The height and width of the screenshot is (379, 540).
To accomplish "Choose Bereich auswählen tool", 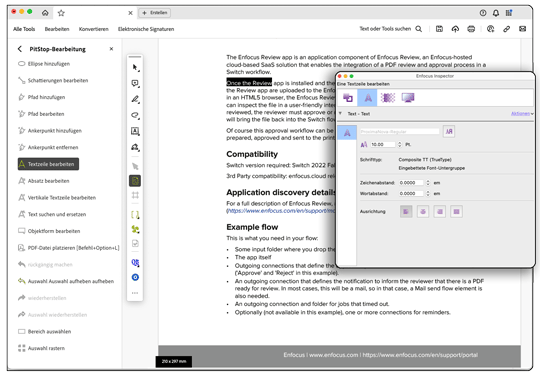I will 44,331.
